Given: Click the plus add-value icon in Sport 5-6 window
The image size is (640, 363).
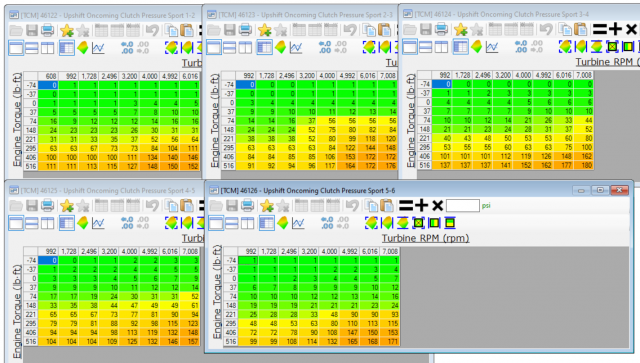Looking at the screenshot, I should tap(421, 205).
